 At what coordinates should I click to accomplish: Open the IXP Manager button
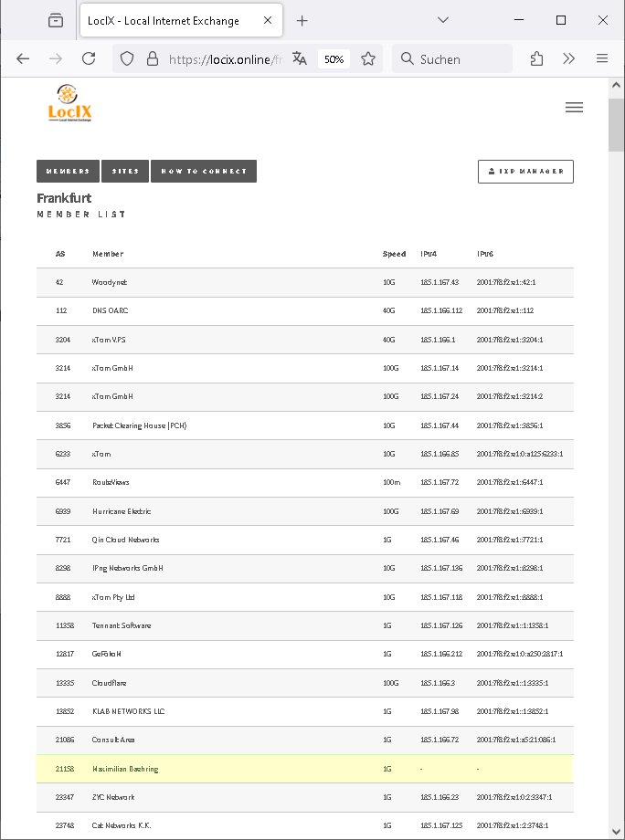tap(525, 172)
